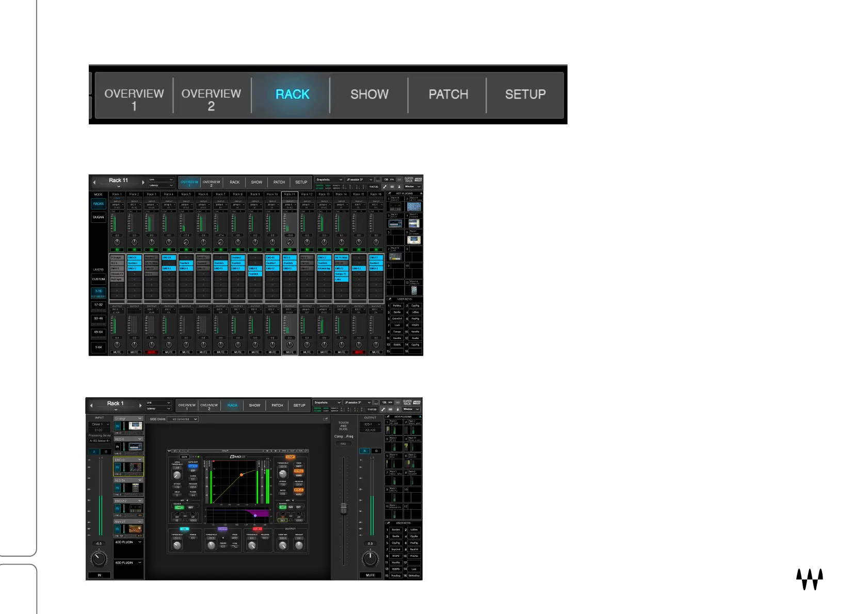Click the wrench tool icon in the rack screen top bar
The image size is (868, 614).
tap(383, 410)
